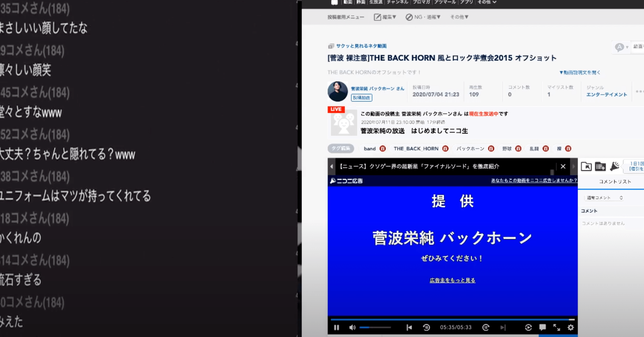Click the three-dots more options icon
644x337 pixels.
tap(639, 91)
